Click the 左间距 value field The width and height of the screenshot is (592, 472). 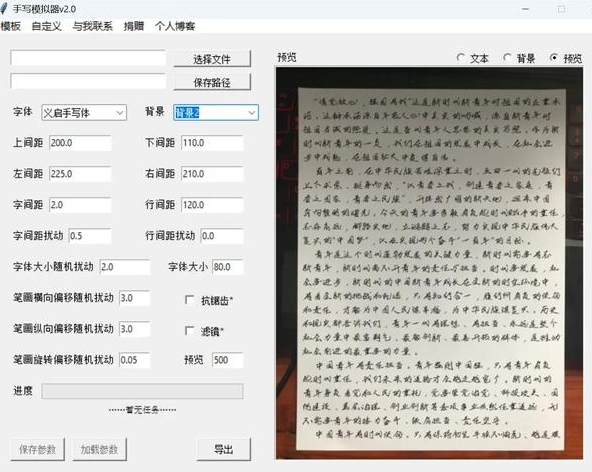(x=80, y=174)
